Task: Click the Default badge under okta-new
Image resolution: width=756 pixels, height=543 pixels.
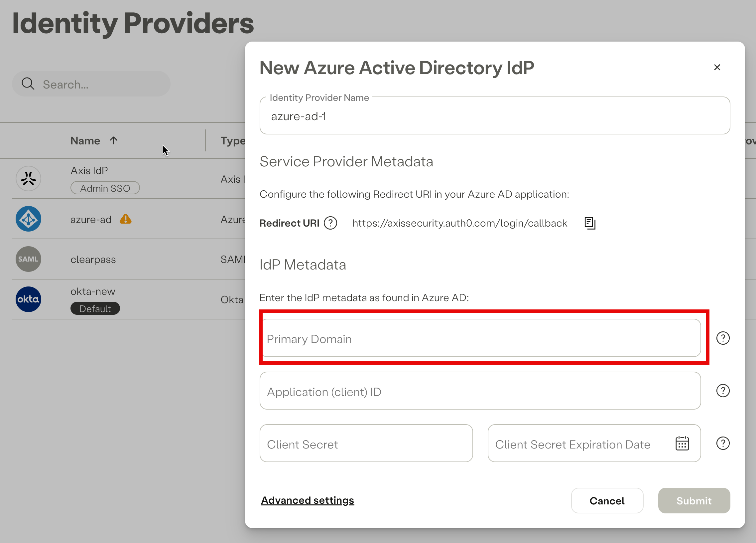Action: pos(95,308)
